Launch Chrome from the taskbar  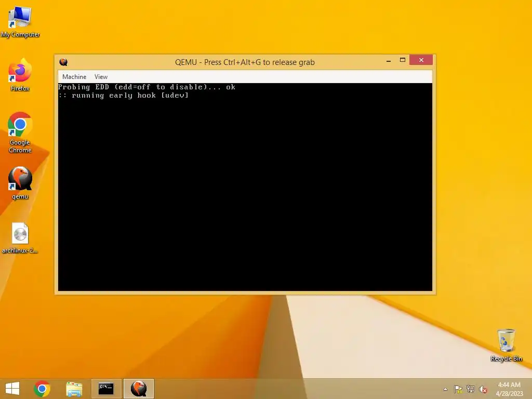[42, 389]
